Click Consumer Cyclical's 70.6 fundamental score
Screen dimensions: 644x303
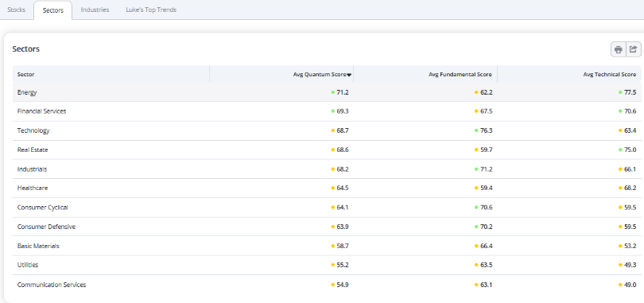(487, 208)
